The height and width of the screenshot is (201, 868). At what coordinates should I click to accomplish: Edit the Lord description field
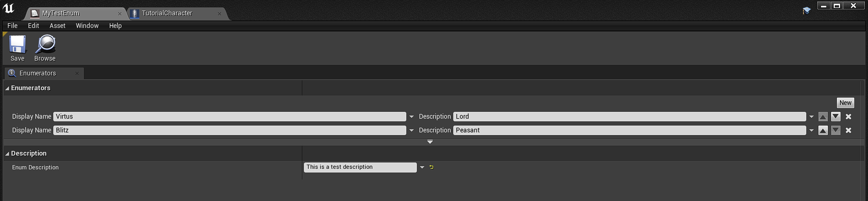tap(629, 117)
